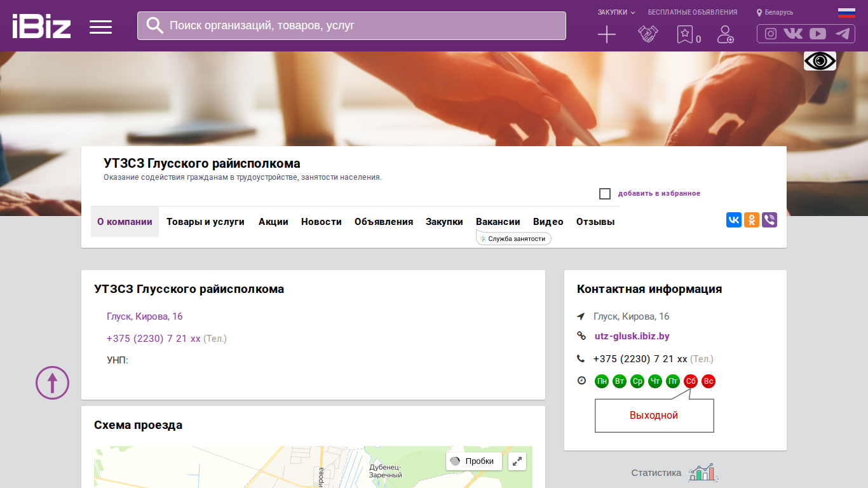
Task: Click the chain link icon in contacts
Action: click(581, 336)
